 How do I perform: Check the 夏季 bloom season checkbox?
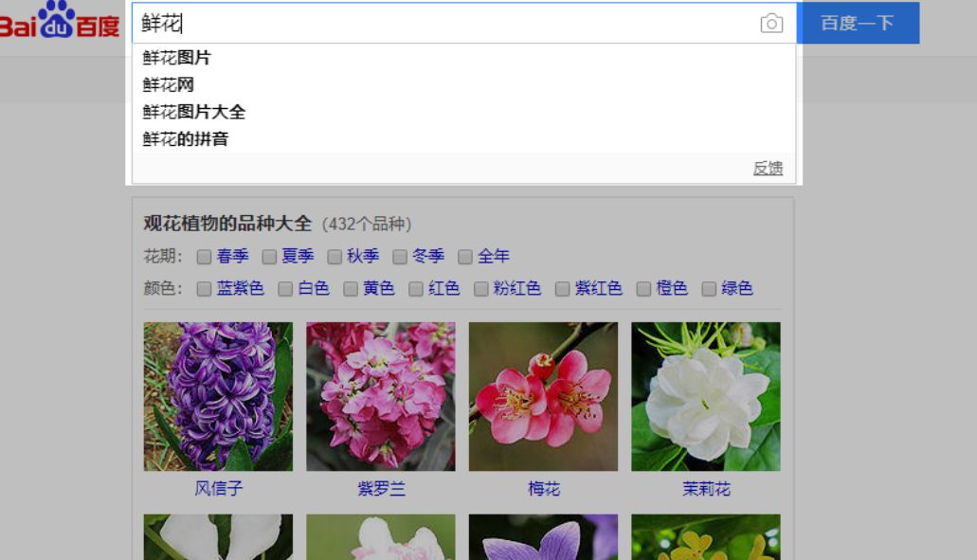269,257
